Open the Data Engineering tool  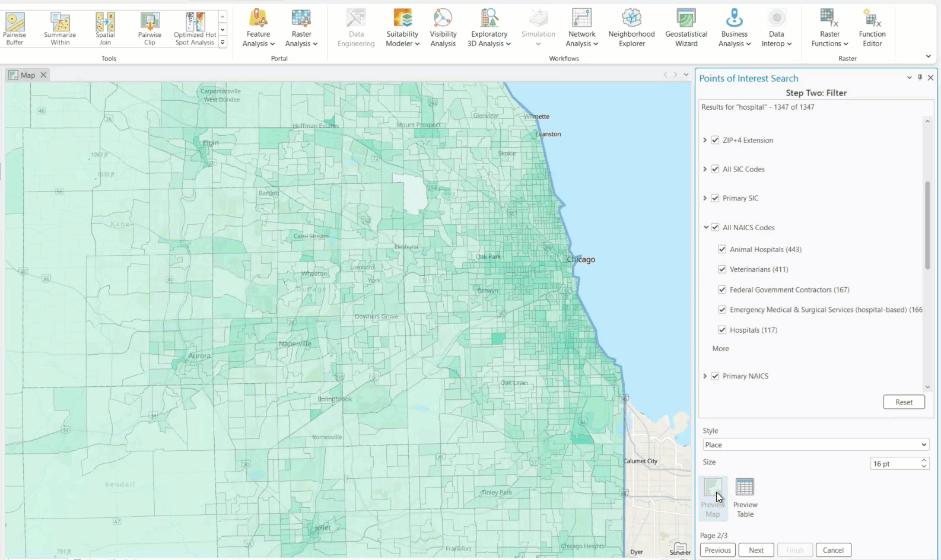(356, 28)
